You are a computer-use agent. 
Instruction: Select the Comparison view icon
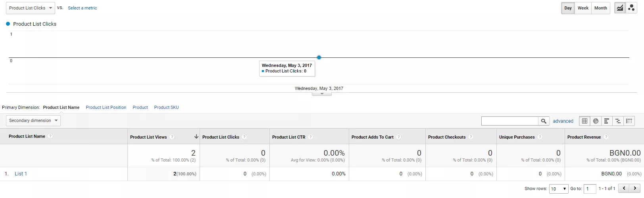tap(618, 121)
